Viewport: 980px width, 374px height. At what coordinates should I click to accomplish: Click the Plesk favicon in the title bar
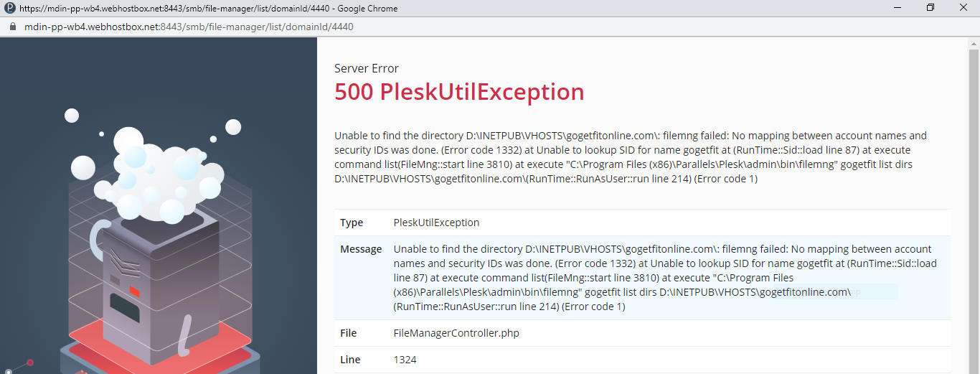click(x=9, y=9)
